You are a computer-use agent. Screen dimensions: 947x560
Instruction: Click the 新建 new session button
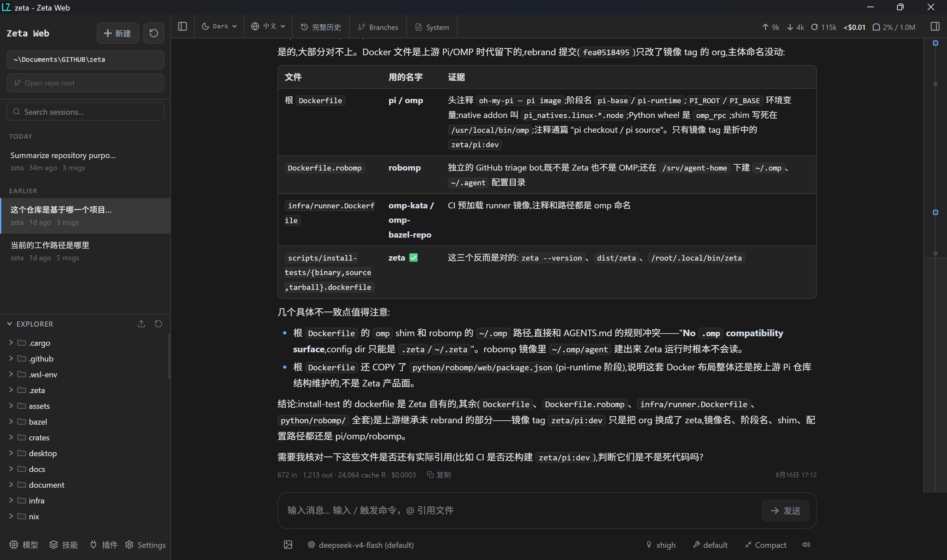pos(118,33)
